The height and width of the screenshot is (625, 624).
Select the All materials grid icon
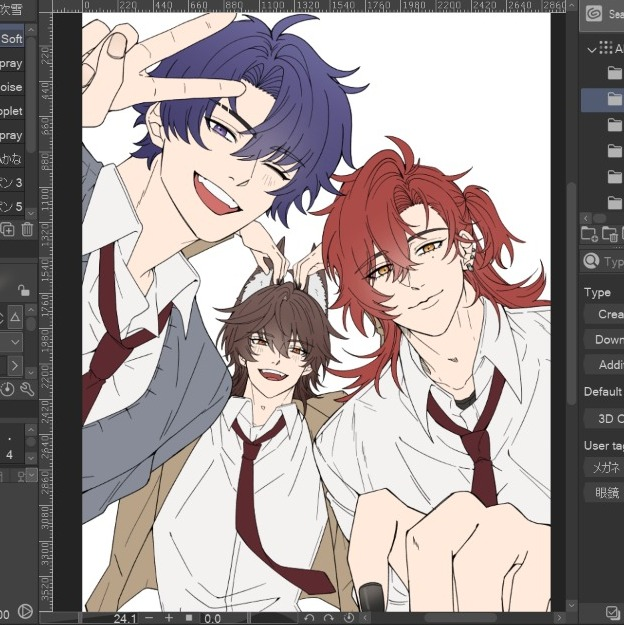click(x=606, y=48)
